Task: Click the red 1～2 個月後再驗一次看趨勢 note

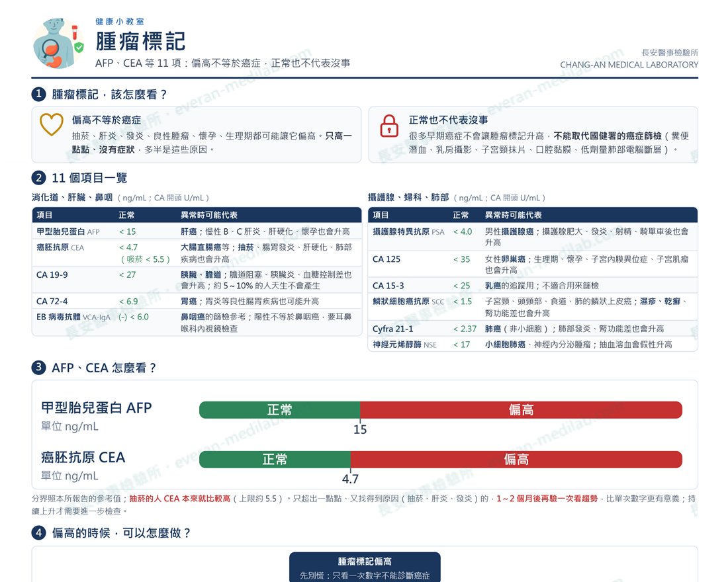Action: point(547,499)
